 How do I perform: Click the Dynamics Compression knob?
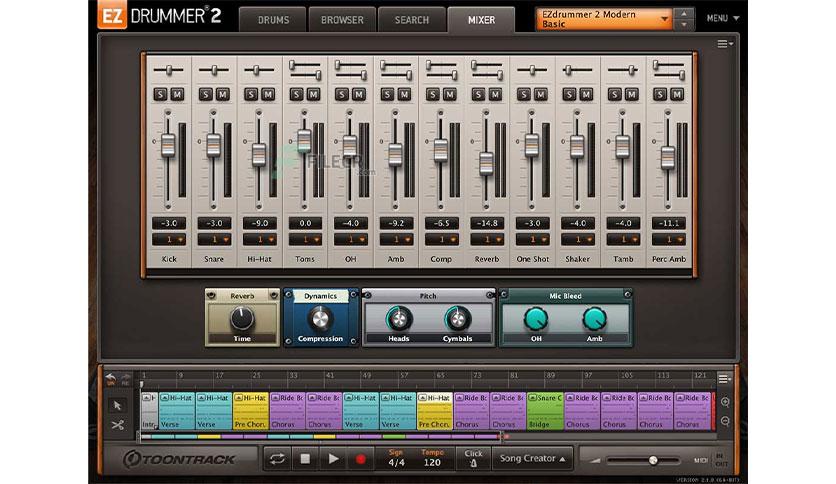tap(320, 319)
